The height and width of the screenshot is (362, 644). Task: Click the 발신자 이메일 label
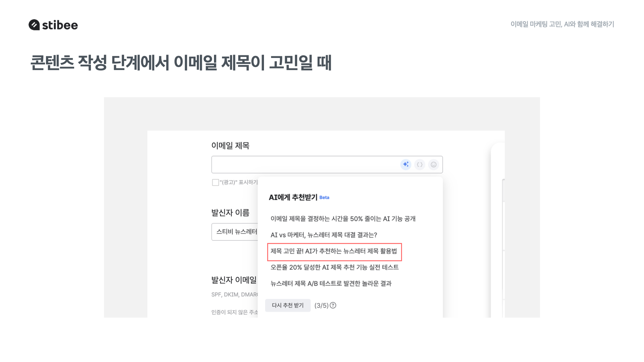[234, 280]
